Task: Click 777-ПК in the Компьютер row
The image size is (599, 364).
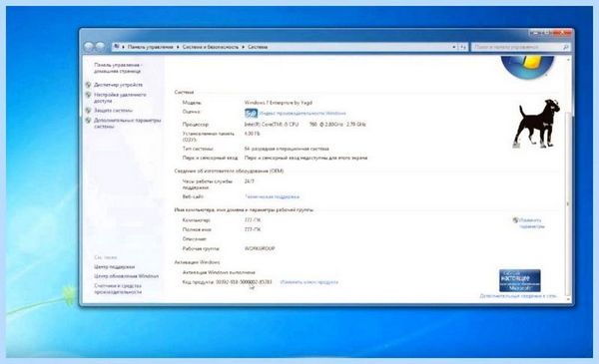Action: coord(253,220)
